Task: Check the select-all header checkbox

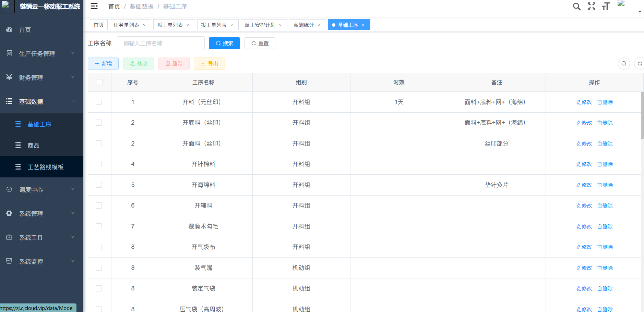Action: coord(99,82)
